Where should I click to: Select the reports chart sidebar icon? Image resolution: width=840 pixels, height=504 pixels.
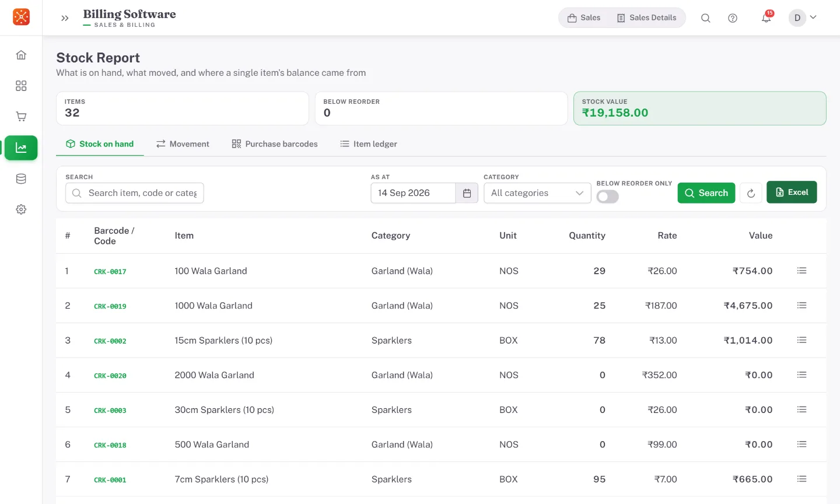click(21, 148)
